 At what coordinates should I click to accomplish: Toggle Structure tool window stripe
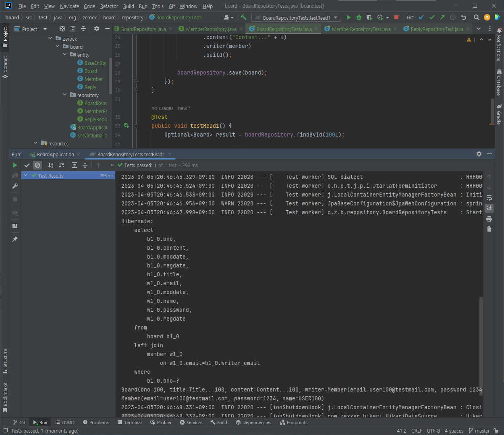[5, 361]
